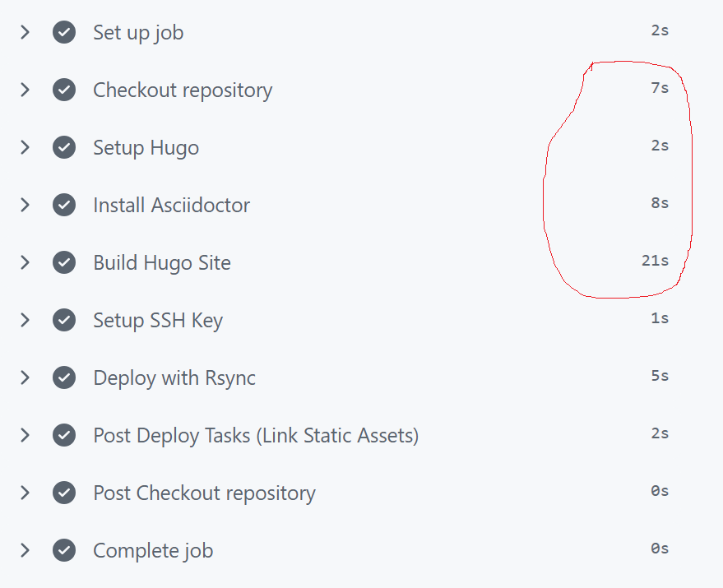Click the success check icon beside Deploy with Rsync
This screenshot has width=723, height=588.
tap(64, 378)
